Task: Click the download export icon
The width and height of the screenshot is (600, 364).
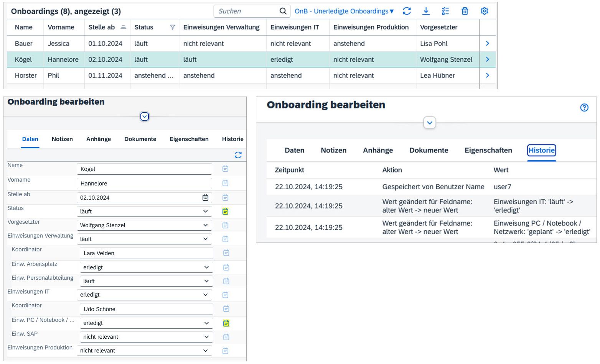Action: pos(426,11)
